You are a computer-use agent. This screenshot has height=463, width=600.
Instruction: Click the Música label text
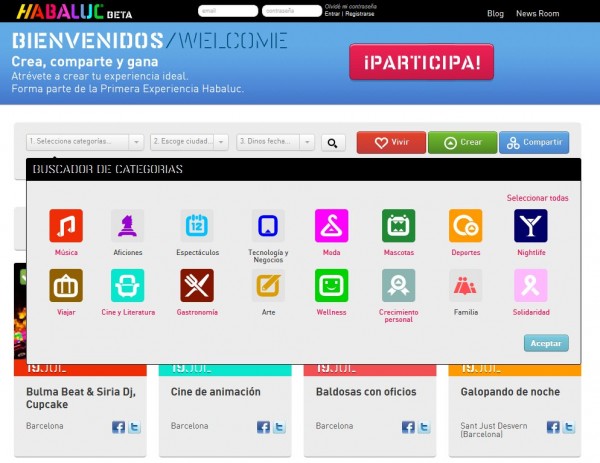[x=66, y=253]
